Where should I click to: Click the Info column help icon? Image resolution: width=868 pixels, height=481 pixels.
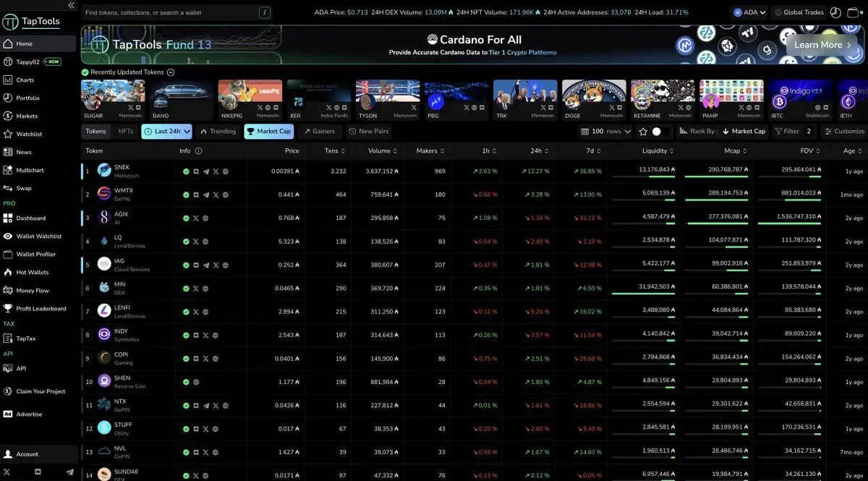click(x=198, y=151)
